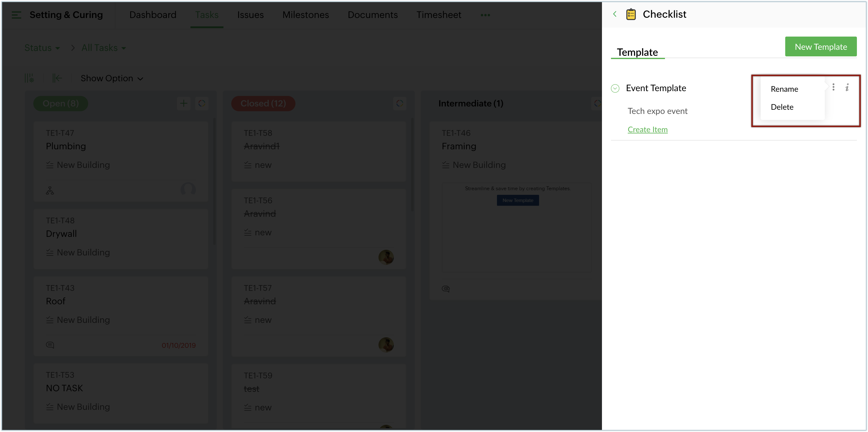Image resolution: width=868 pixels, height=432 pixels.
Task: Choose Delete from the context menu
Action: 782,107
